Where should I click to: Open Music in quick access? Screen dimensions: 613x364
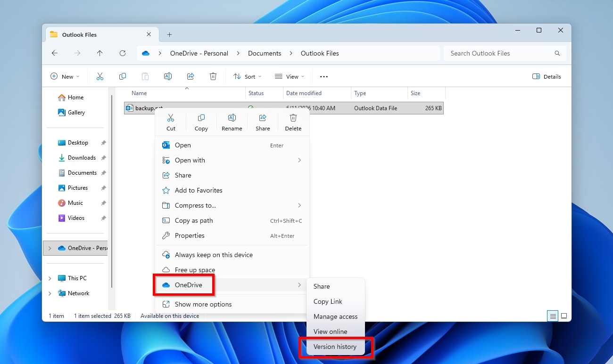(x=75, y=203)
